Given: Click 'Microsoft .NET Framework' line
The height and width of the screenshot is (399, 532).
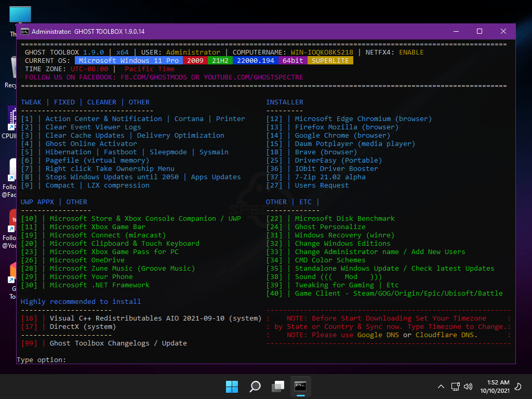Looking at the screenshot, I should pos(100,285).
